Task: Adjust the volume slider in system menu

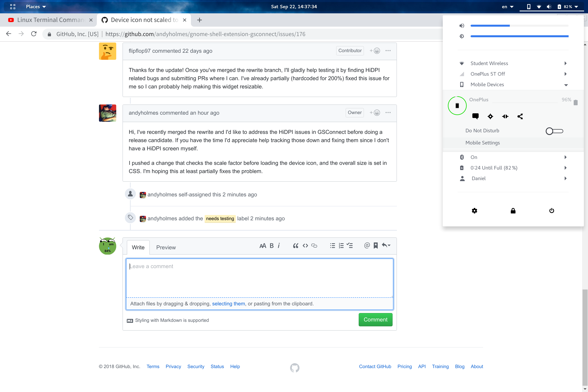Action: [519, 26]
